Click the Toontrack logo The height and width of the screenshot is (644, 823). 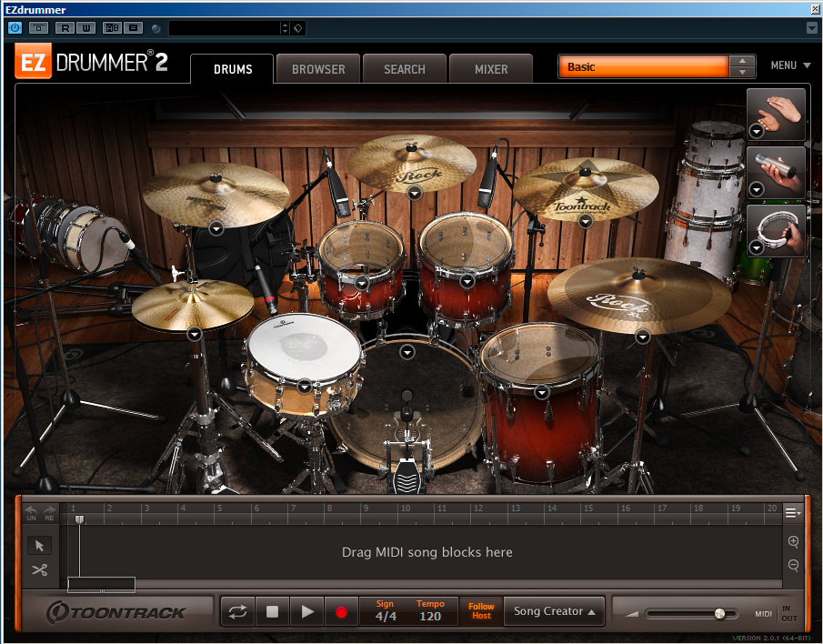[x=116, y=612]
